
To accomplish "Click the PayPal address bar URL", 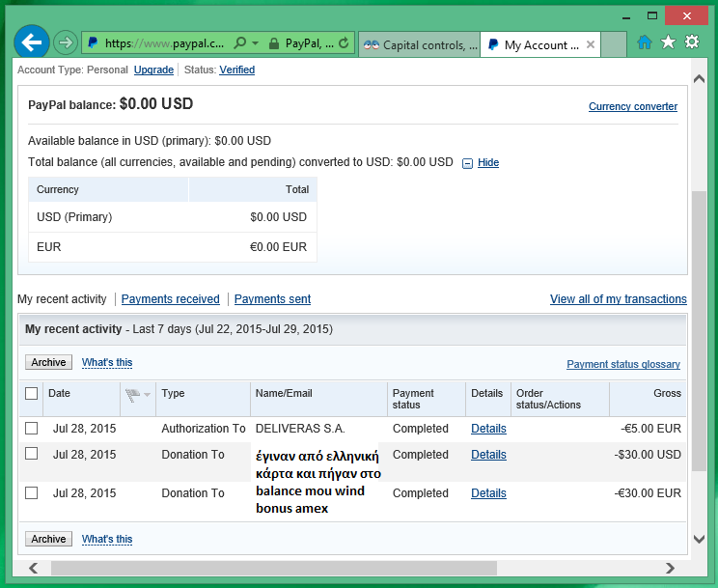I will 164,43.
